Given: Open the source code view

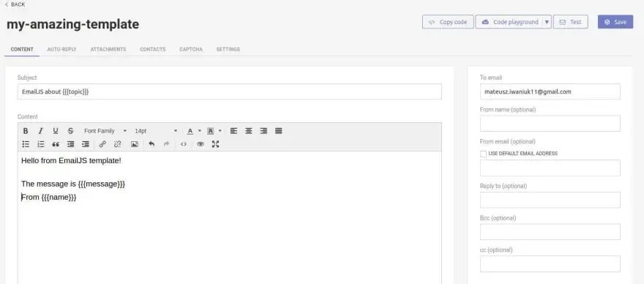Looking at the screenshot, I should [x=183, y=144].
